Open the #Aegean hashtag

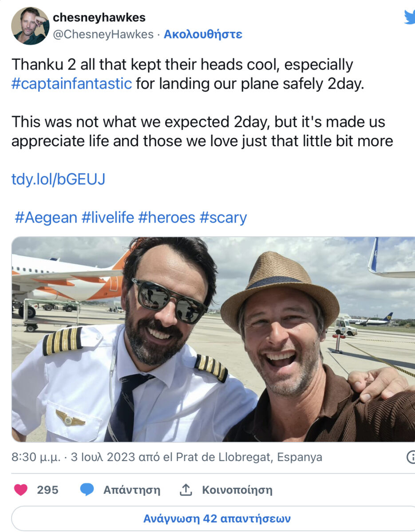coord(46,218)
